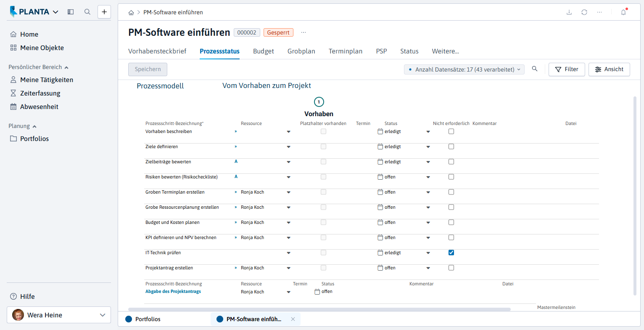Open the Vorhabensteckbrief tab
This screenshot has width=644, height=330.
coord(157,51)
